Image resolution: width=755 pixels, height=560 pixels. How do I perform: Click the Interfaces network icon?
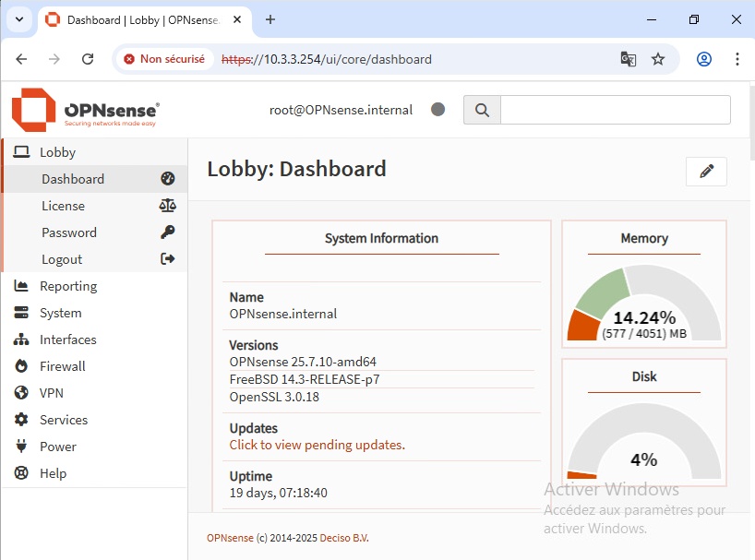tap(21, 340)
